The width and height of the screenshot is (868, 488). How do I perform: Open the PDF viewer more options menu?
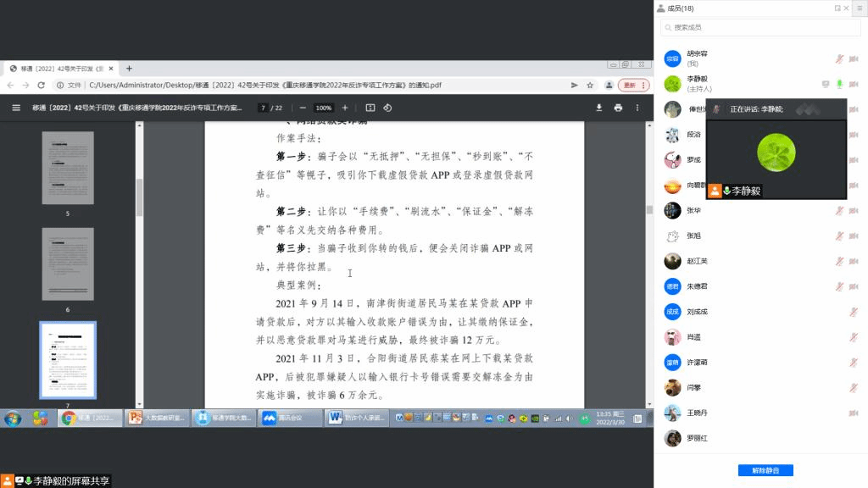pos(637,108)
